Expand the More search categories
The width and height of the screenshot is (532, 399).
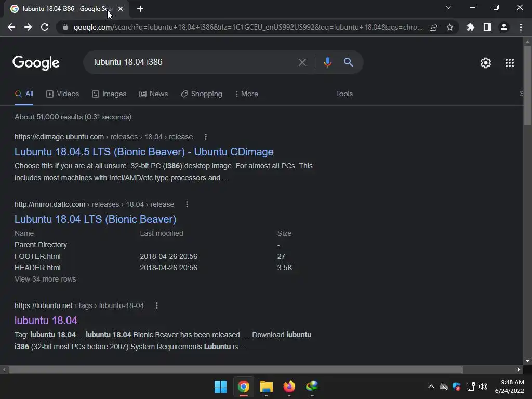click(247, 94)
